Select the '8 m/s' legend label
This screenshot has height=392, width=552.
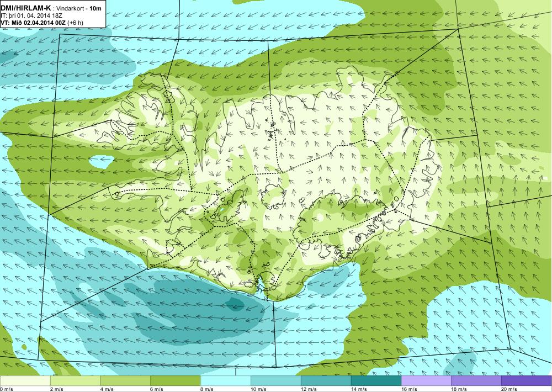[x=208, y=389]
